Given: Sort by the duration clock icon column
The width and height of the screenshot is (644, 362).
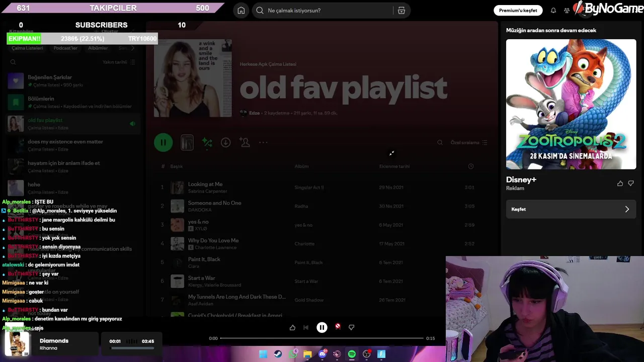Looking at the screenshot, I should (471, 166).
